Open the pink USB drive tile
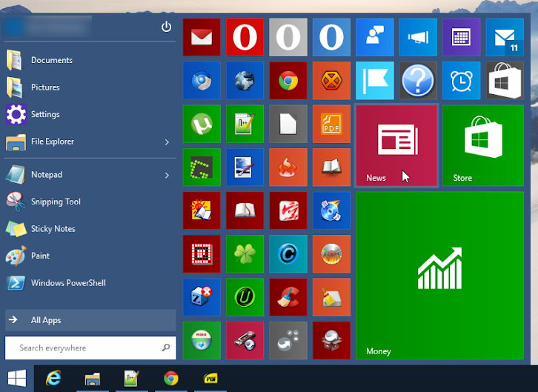The image size is (538, 392). pyautogui.click(x=245, y=340)
